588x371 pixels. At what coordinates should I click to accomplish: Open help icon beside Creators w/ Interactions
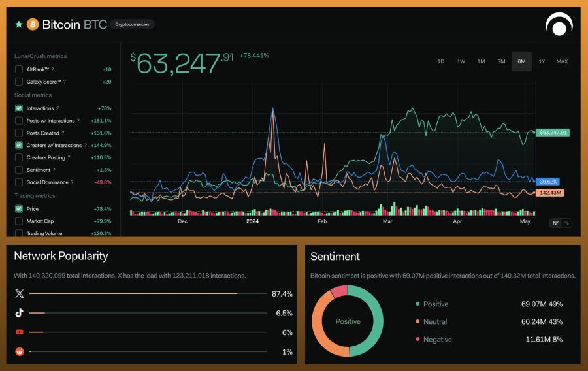(86, 146)
